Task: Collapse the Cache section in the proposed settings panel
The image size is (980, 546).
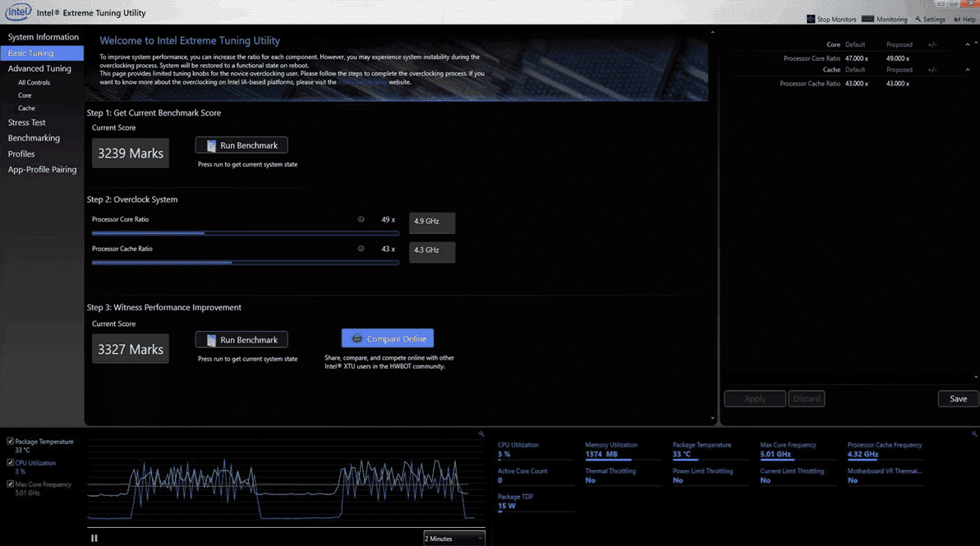Action: click(967, 70)
